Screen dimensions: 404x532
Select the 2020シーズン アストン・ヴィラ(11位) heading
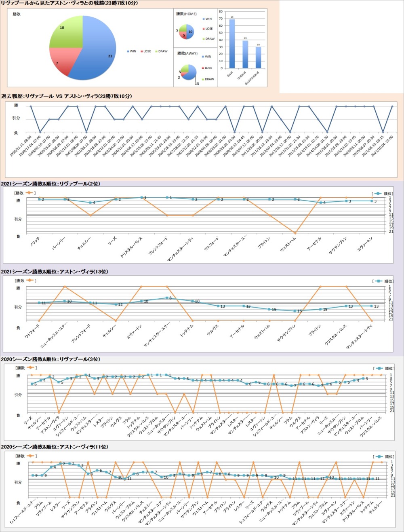click(55, 447)
